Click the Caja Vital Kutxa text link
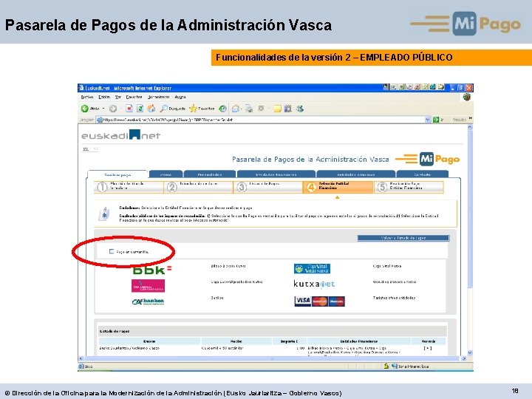The width and height of the screenshot is (532, 399). coord(387,266)
